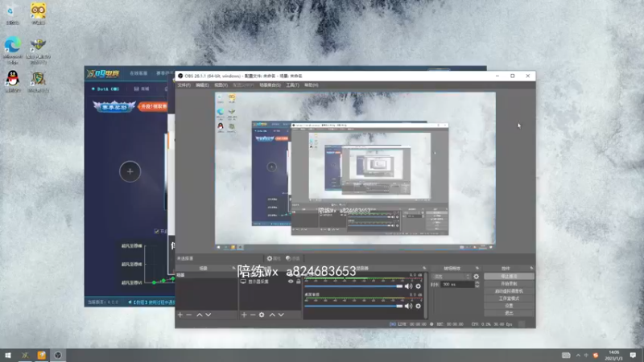This screenshot has width=644, height=362.
Task: Click the transition duration input field
Action: (456, 284)
